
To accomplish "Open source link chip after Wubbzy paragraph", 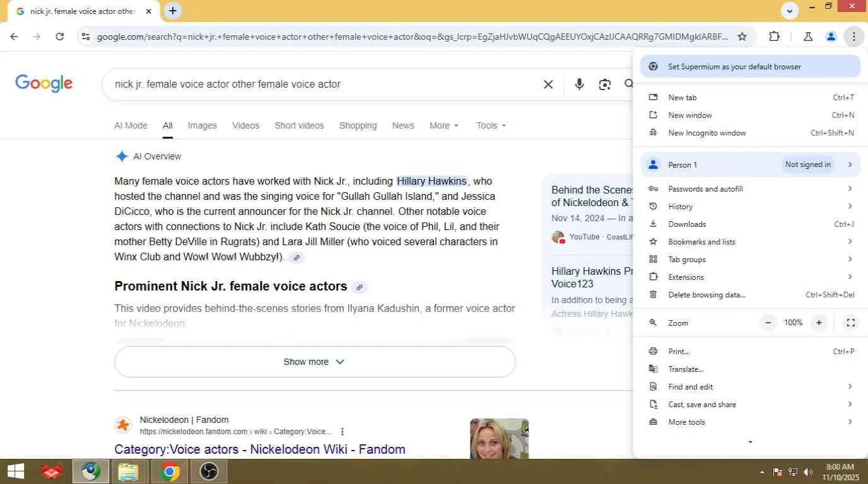I will click(x=296, y=258).
